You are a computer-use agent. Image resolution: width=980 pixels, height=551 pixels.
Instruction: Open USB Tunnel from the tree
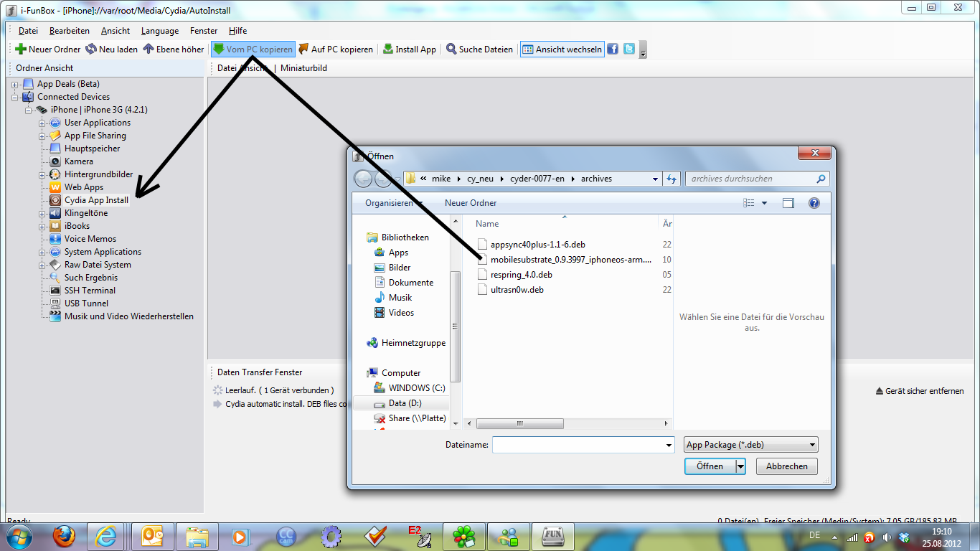[x=86, y=303]
